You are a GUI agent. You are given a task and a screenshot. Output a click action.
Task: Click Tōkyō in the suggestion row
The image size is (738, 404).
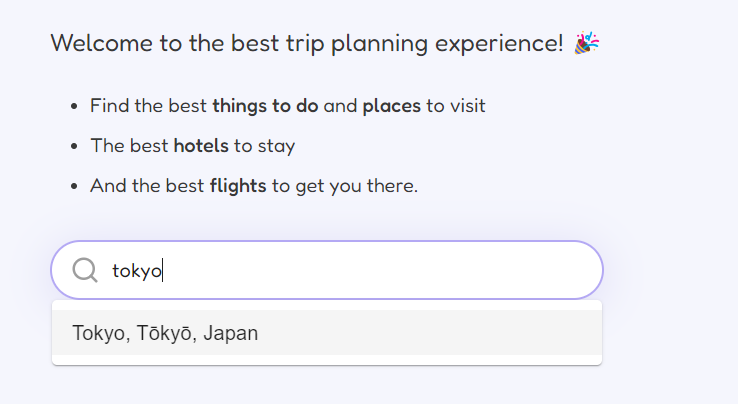[166, 333]
